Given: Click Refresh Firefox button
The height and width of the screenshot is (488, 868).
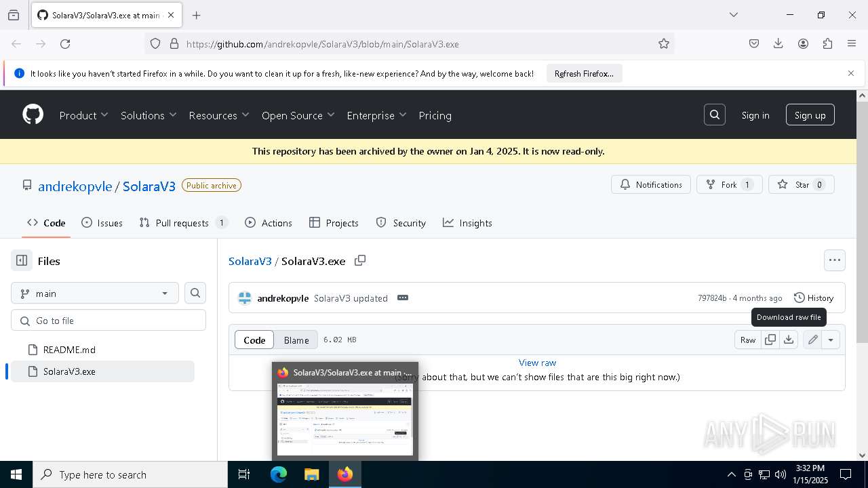Looking at the screenshot, I should point(584,73).
